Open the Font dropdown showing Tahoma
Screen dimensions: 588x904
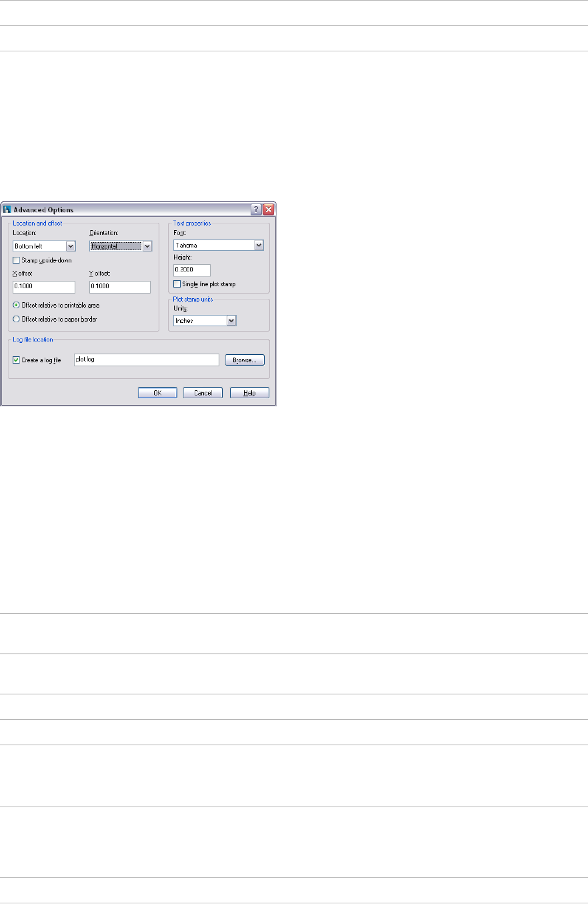point(219,246)
